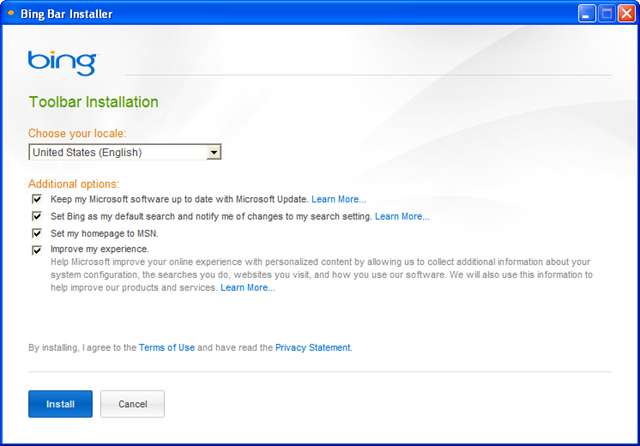Uncheck Set my homepage to MSN
Viewport: 640px width, 446px height.
pos(37,233)
